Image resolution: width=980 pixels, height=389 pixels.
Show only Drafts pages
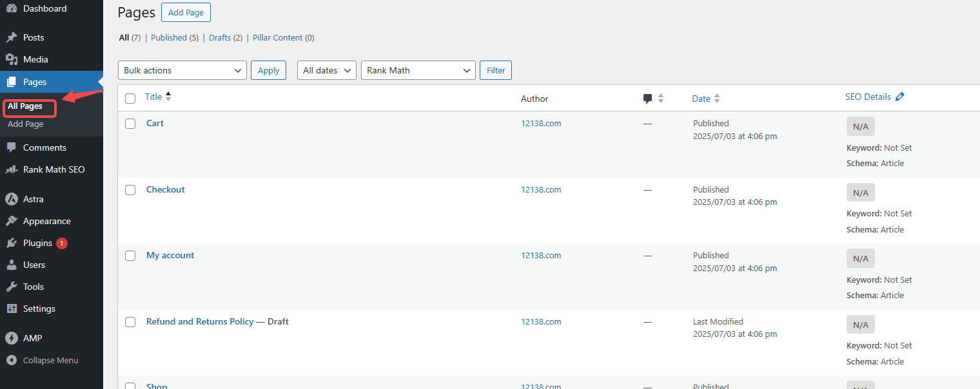click(x=220, y=38)
